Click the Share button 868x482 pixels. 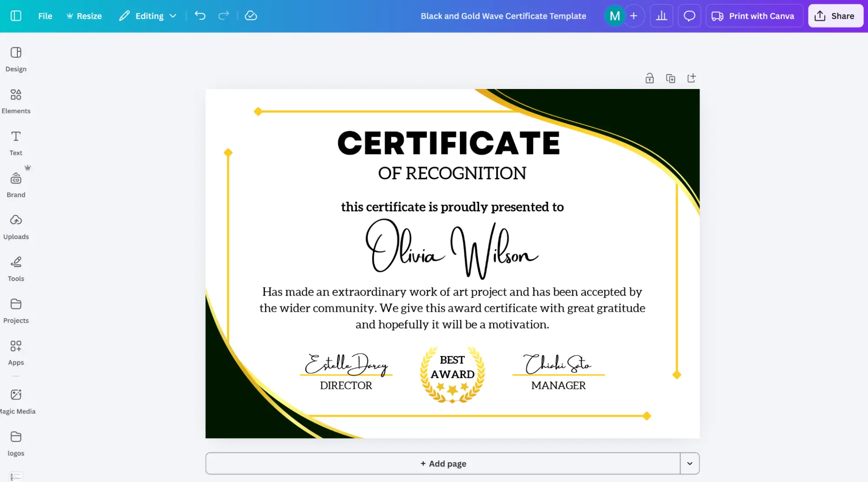pos(835,16)
